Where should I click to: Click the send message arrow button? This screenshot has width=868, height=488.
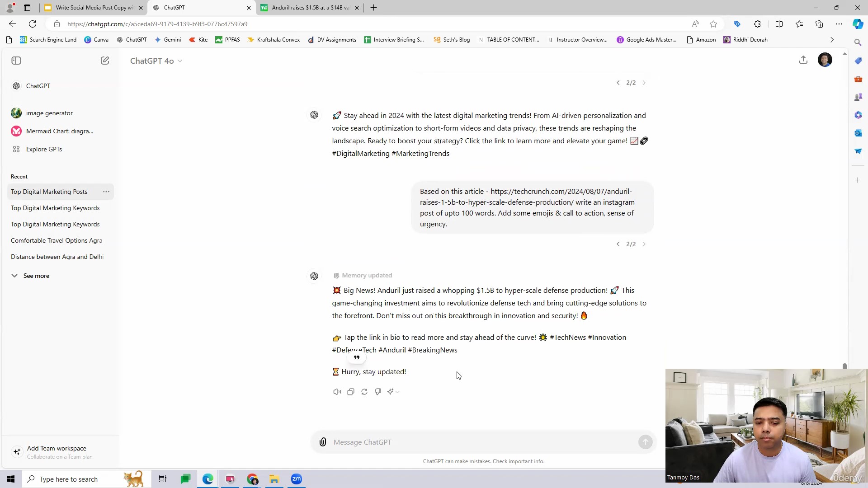[645, 442]
